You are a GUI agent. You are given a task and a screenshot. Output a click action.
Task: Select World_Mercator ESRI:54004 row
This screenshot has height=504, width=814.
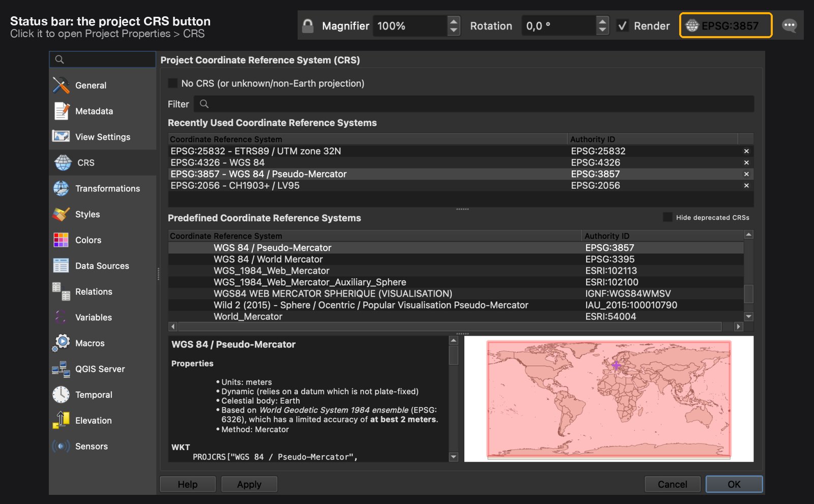[456, 316]
